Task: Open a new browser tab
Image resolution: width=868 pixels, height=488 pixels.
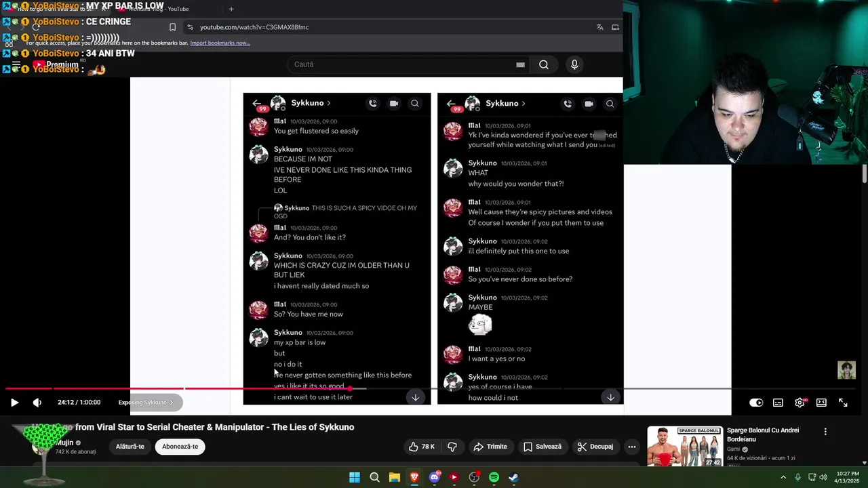Action: click(231, 9)
